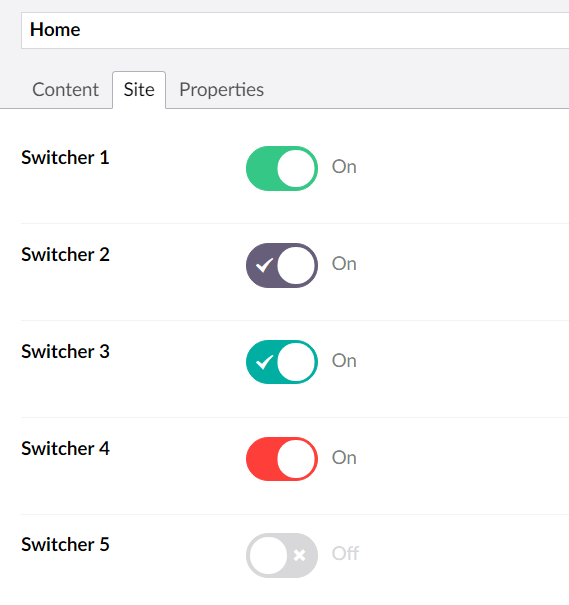Click the Switcher 4 property label

tap(65, 448)
